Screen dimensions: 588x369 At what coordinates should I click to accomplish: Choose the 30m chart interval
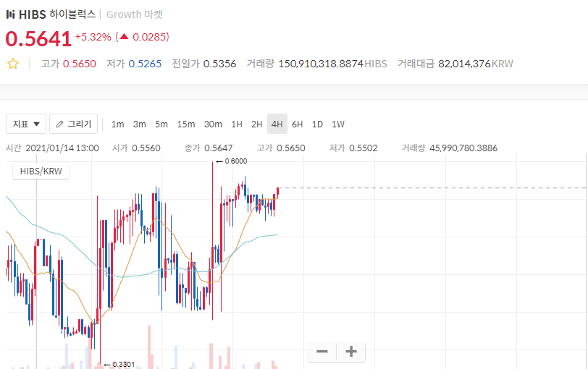click(213, 124)
